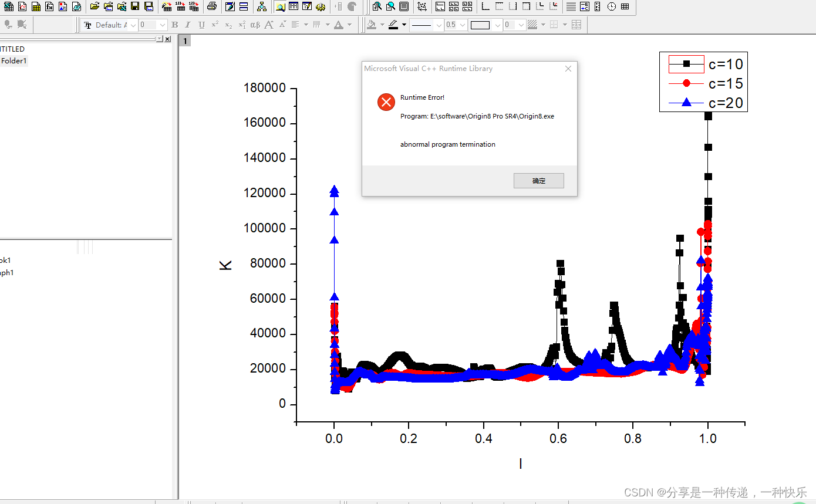Image resolution: width=816 pixels, height=504 pixels.
Task: Extract to layers icon
Action: coord(440,6)
